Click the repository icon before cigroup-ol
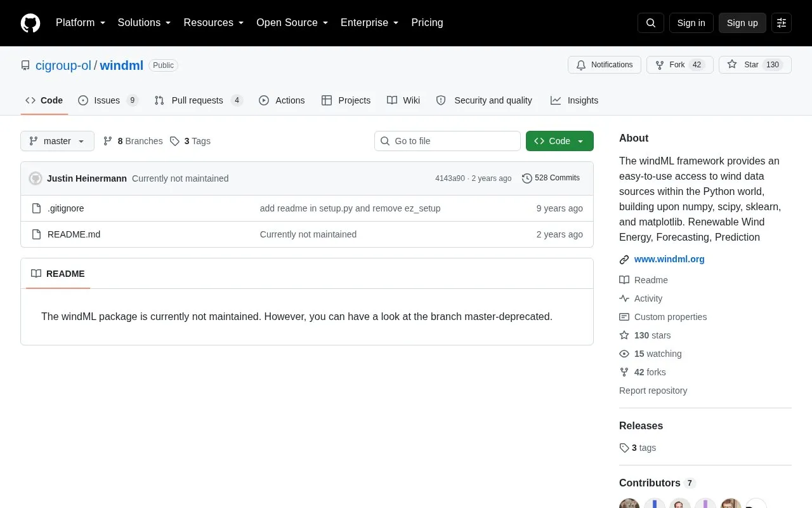The image size is (812, 508). pyautogui.click(x=25, y=65)
